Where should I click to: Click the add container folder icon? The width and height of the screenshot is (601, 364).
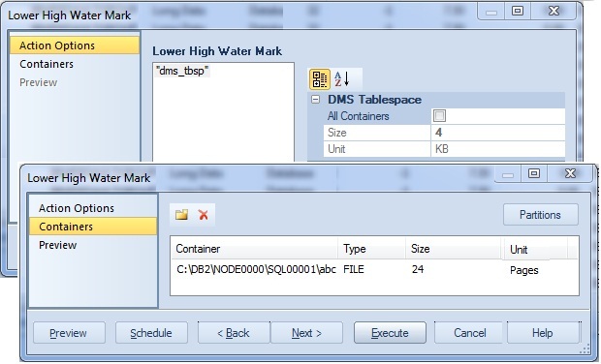pos(181,215)
